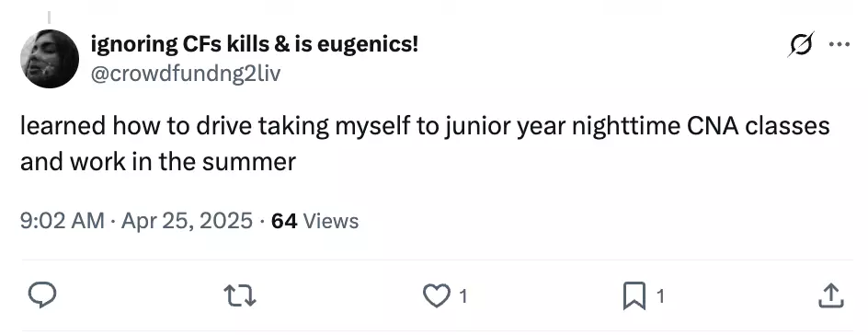Click the text 'and work in the summer'
Screen dimensions: 868x335
(x=158, y=162)
